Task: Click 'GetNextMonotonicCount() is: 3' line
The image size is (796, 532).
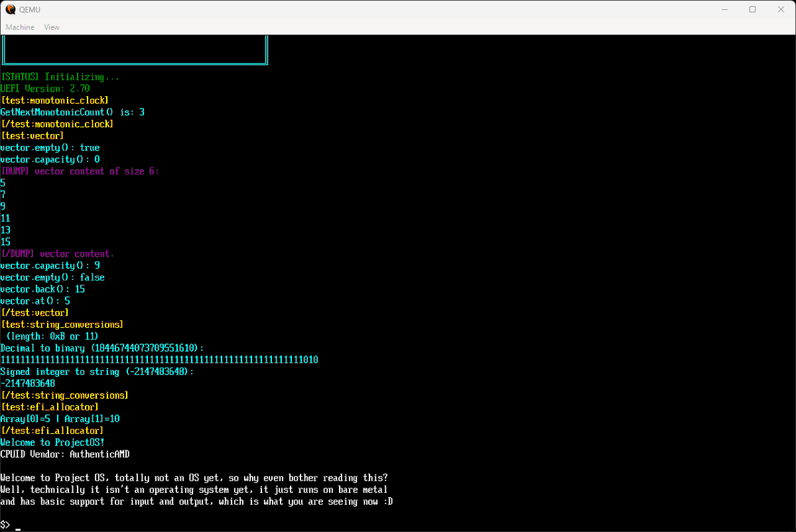Action: (72, 112)
